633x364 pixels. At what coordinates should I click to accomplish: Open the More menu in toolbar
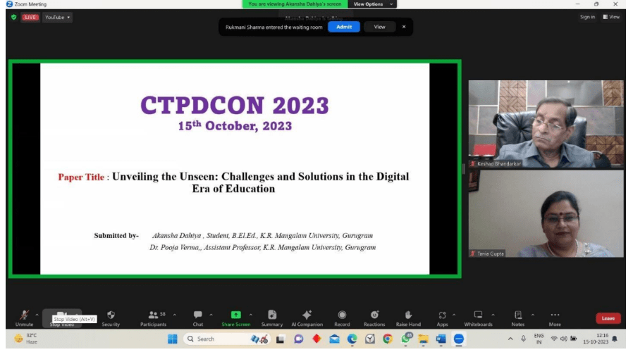click(x=555, y=316)
